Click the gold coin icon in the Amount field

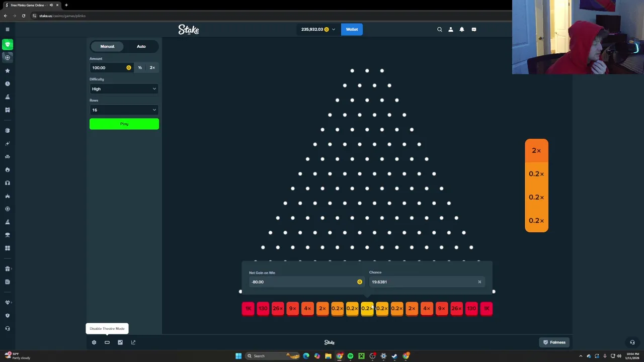click(x=129, y=67)
